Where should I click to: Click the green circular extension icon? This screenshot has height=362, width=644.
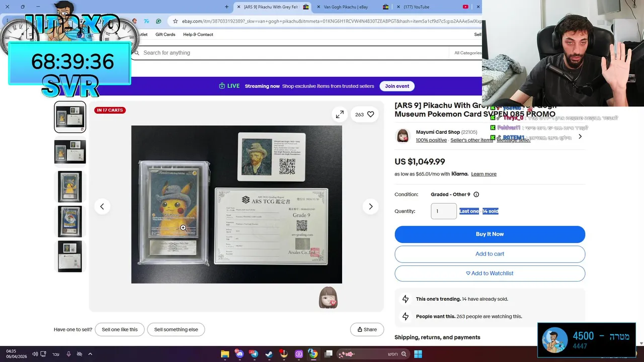tap(158, 21)
